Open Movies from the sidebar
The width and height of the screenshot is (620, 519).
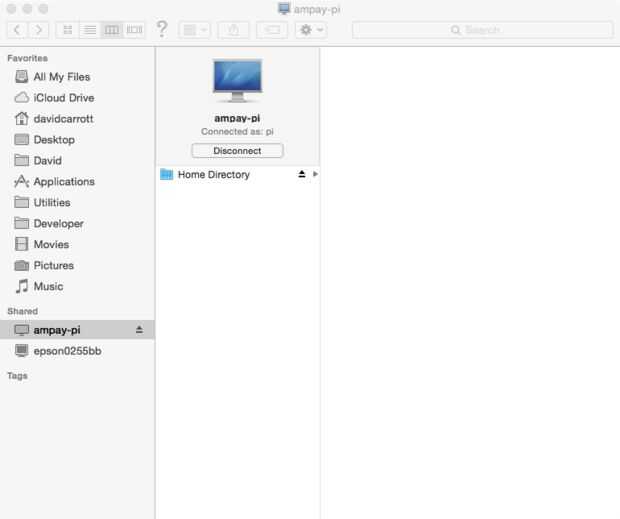pyautogui.click(x=77, y=244)
